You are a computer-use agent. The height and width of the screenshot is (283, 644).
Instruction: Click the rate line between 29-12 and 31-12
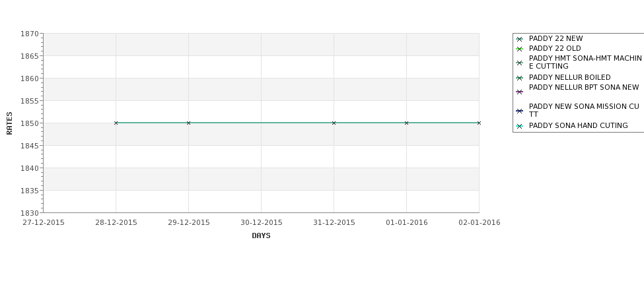[x=261, y=123]
